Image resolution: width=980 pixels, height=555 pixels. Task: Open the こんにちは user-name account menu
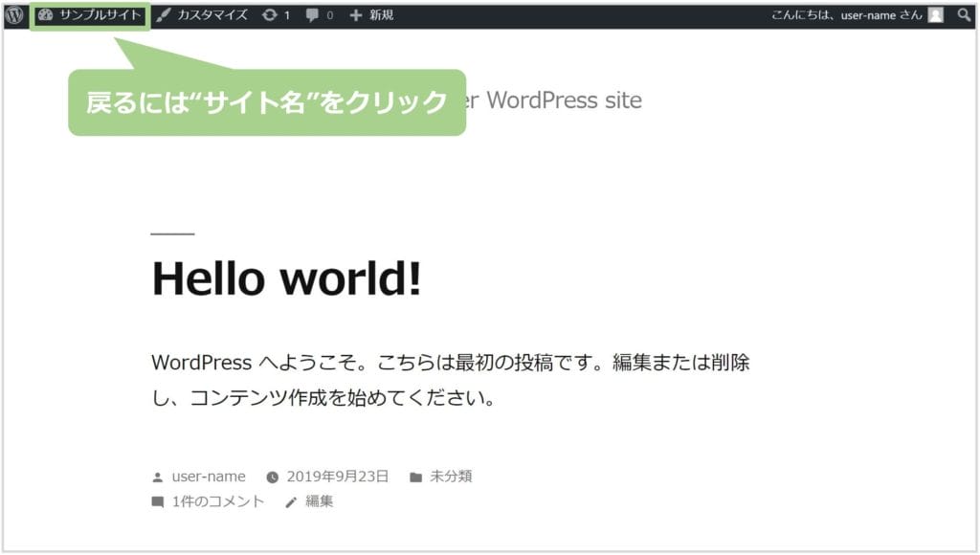click(x=846, y=15)
